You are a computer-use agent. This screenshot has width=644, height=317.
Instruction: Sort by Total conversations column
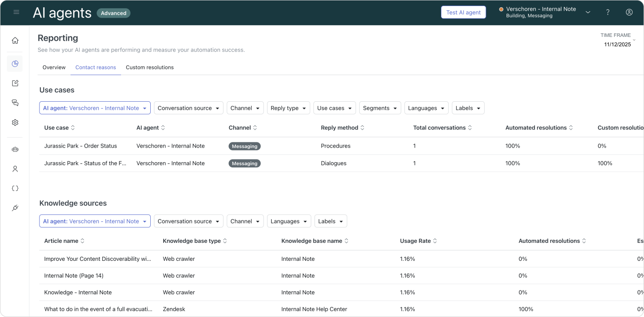[x=442, y=128]
